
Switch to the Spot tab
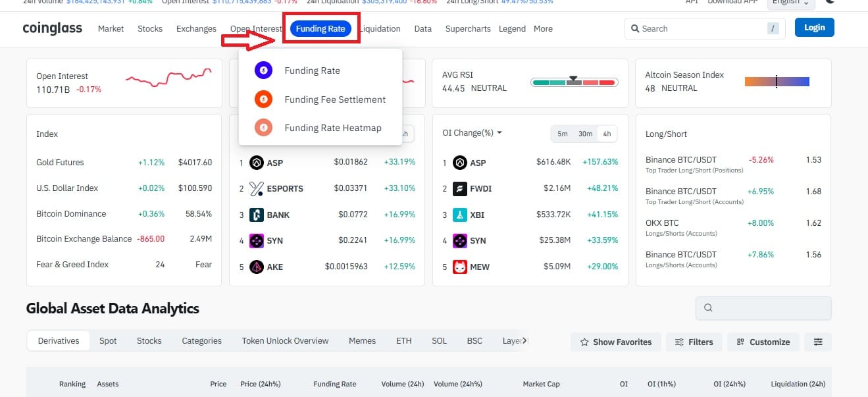[108, 340]
